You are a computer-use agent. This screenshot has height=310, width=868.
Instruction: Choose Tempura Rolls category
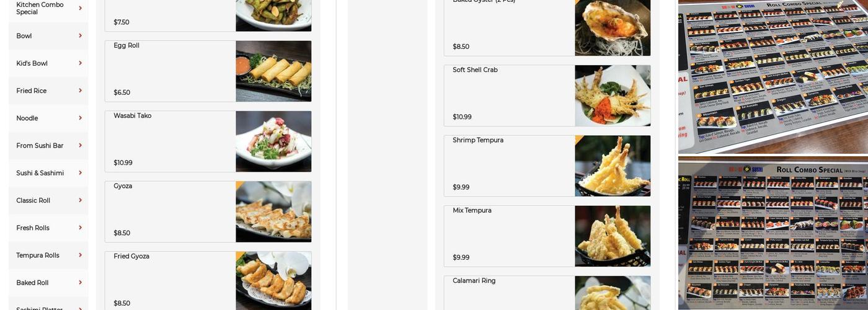[48, 255]
